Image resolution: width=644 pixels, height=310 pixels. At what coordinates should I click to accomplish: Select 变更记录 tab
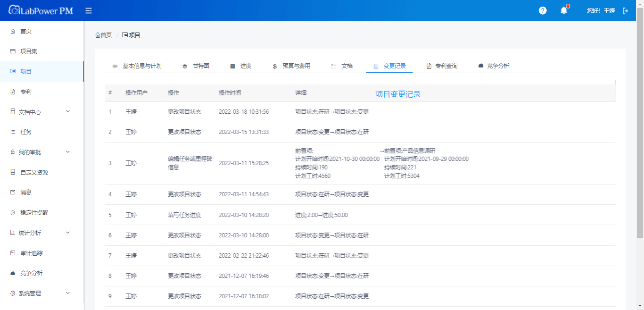click(x=389, y=66)
